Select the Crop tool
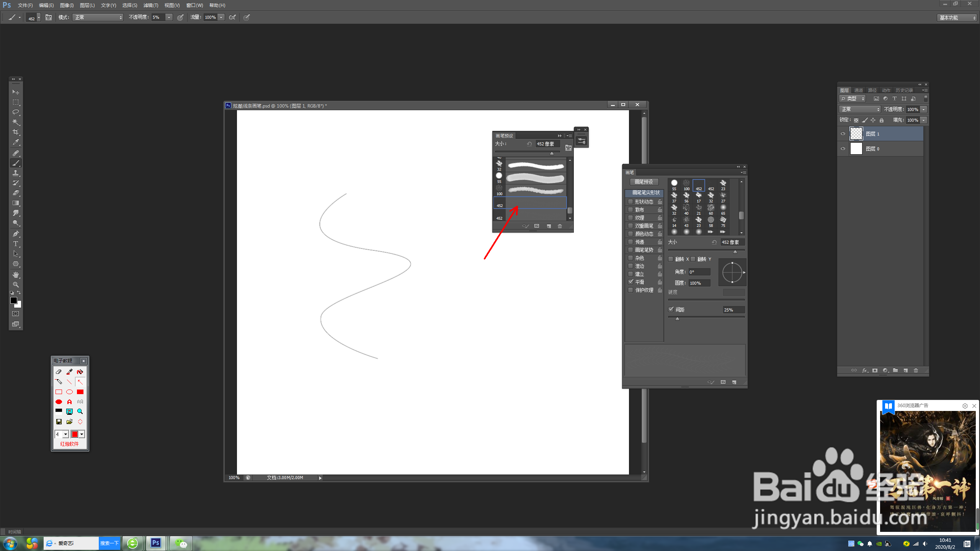This screenshot has width=980, height=551. (16, 132)
